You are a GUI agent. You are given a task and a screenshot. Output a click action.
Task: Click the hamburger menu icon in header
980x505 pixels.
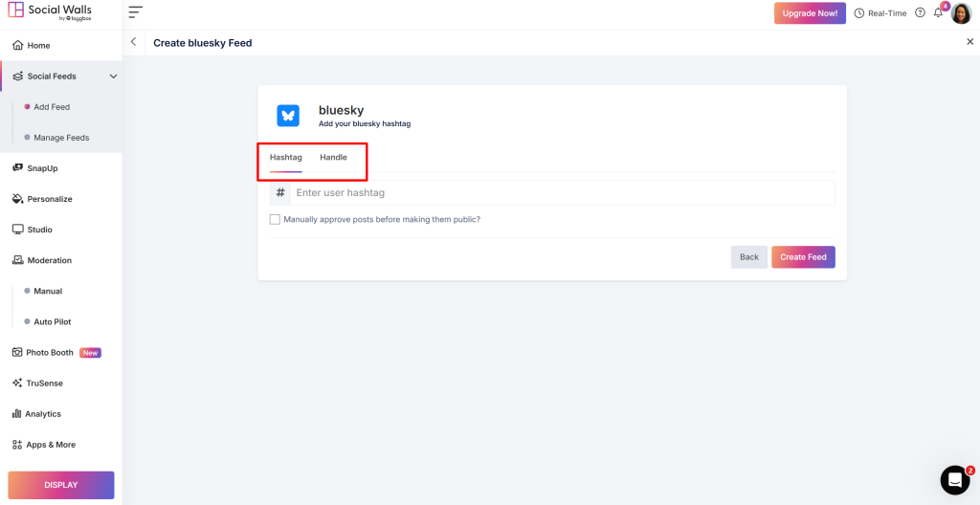click(x=135, y=12)
